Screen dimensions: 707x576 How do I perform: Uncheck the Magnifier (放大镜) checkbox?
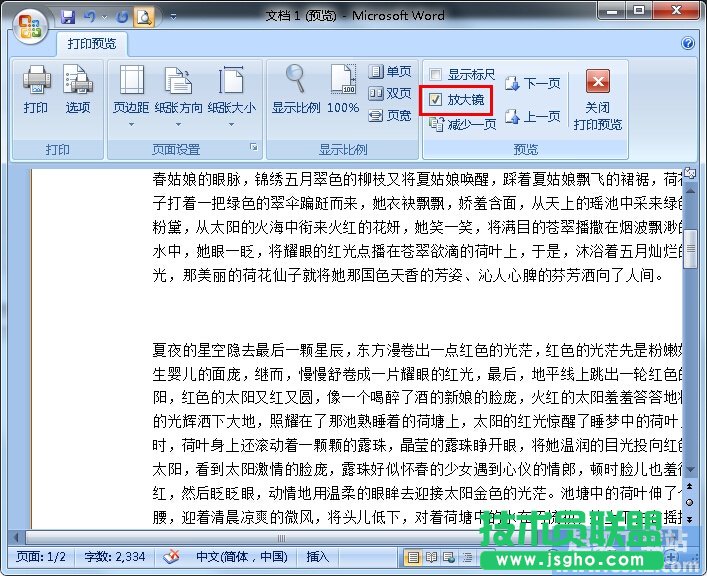[435, 100]
